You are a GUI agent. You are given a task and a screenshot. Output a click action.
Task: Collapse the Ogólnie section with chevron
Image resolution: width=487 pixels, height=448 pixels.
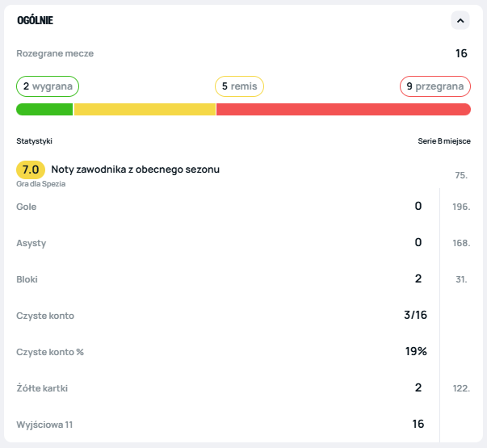click(460, 20)
